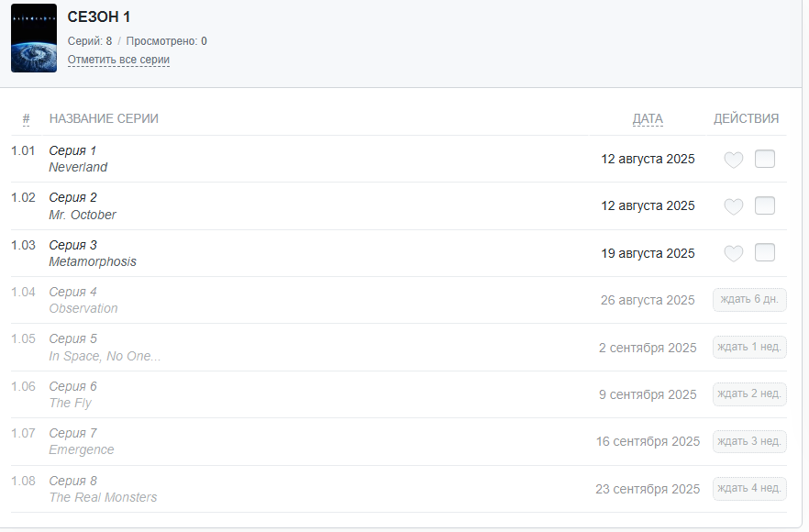Open episode 'Серия 1' title link

[x=72, y=150]
